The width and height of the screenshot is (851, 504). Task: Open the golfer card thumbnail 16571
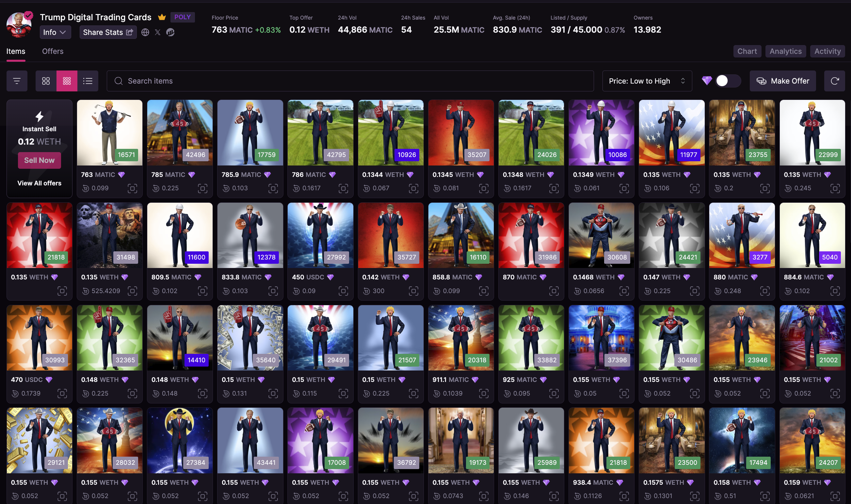tap(109, 133)
